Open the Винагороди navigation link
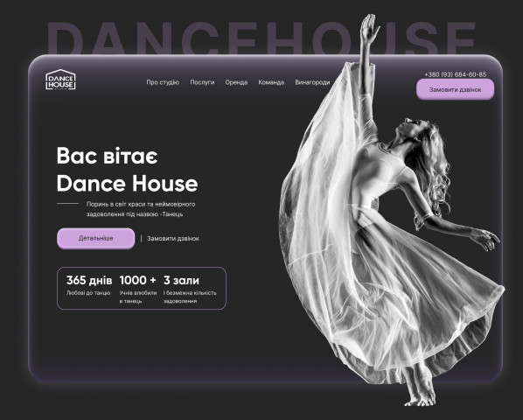The width and height of the screenshot is (523, 420). click(312, 82)
